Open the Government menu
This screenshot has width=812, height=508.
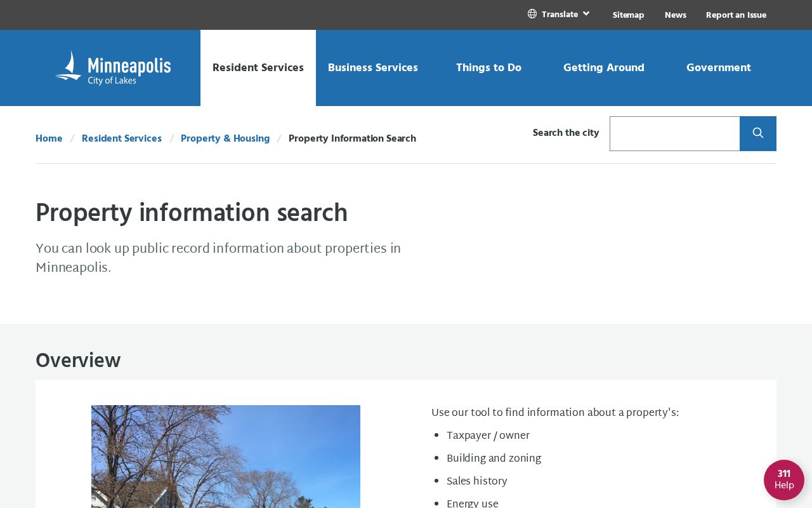pos(719,68)
